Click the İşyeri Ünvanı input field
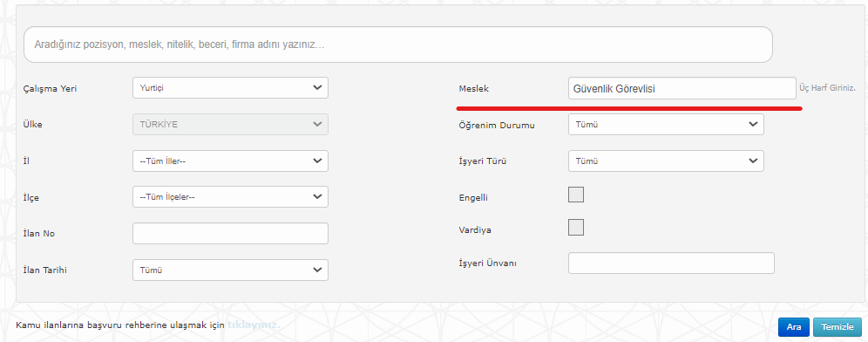The width and height of the screenshot is (868, 342). tap(671, 263)
